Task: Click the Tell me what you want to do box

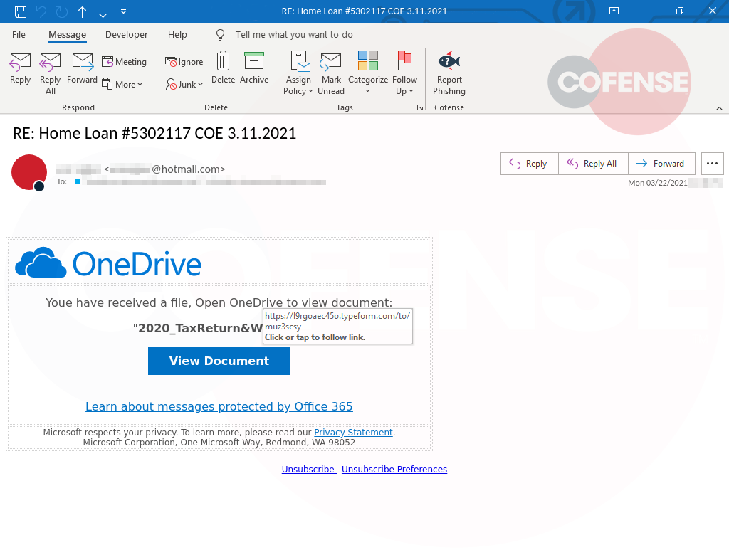Action: pyautogui.click(x=294, y=34)
